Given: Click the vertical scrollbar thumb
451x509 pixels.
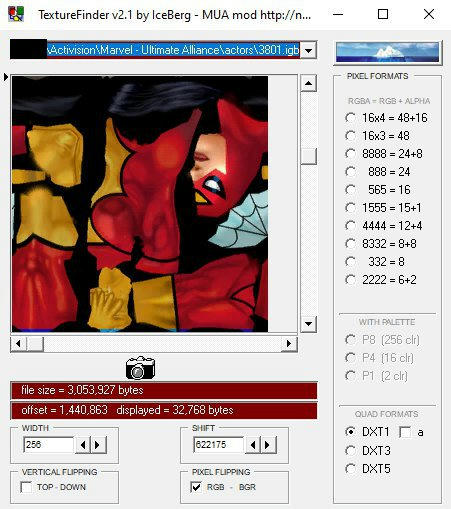Looking at the screenshot, I should pos(308,156).
